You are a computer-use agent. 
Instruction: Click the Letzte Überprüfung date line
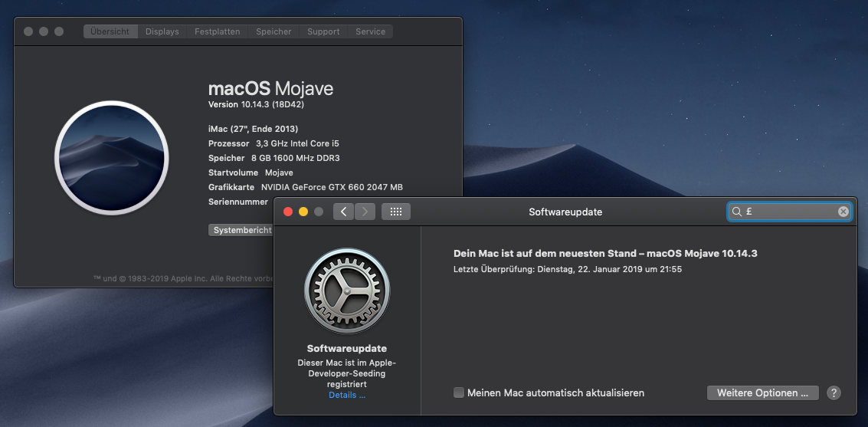coord(568,269)
